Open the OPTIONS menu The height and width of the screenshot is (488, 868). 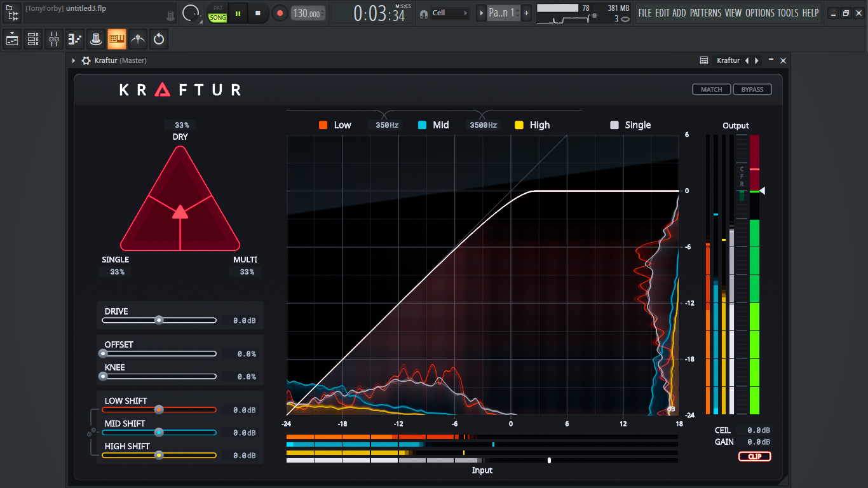pyautogui.click(x=760, y=13)
